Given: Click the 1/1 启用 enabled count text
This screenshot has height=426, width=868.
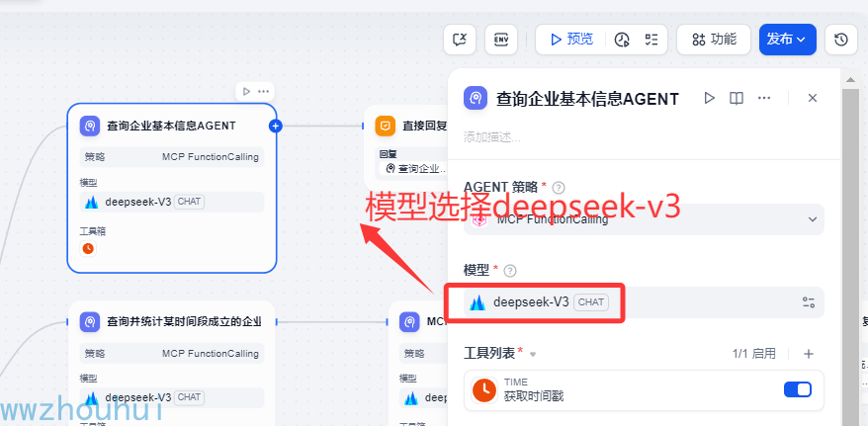Looking at the screenshot, I should (x=754, y=354).
